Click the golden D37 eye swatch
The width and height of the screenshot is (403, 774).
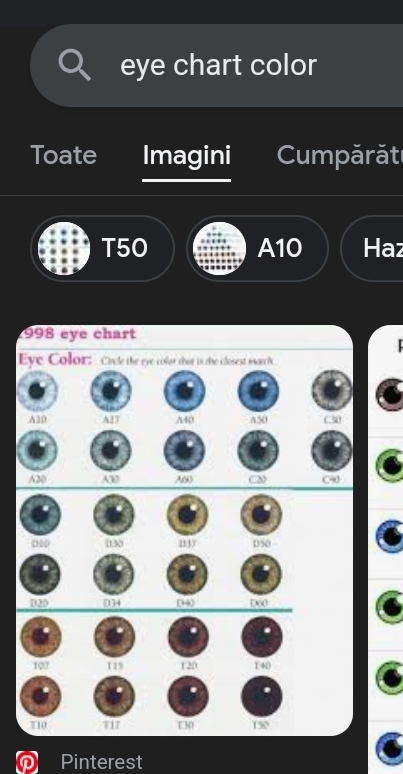(x=187, y=515)
